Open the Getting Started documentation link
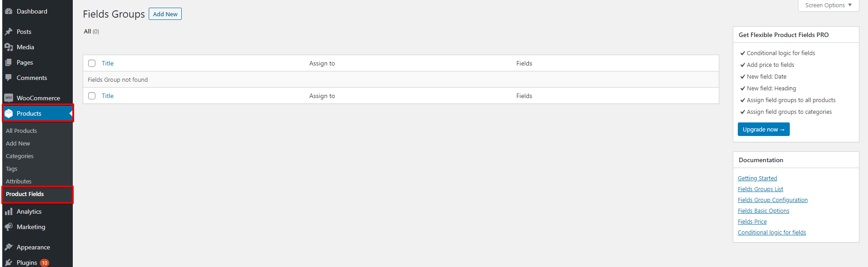This screenshot has height=267, width=868. (757, 178)
